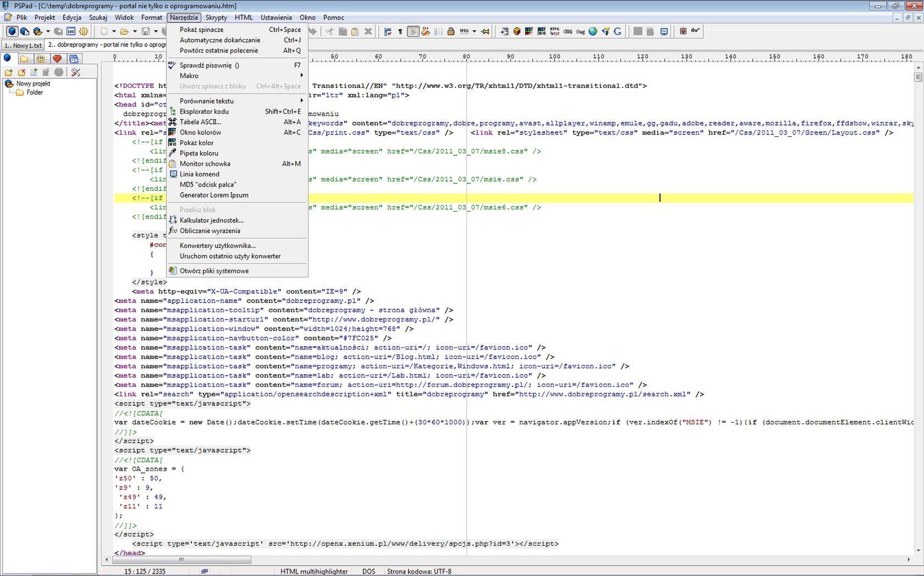924x576 pixels.
Task: Open the LOG window toolbar icon
Action: [x=71, y=31]
